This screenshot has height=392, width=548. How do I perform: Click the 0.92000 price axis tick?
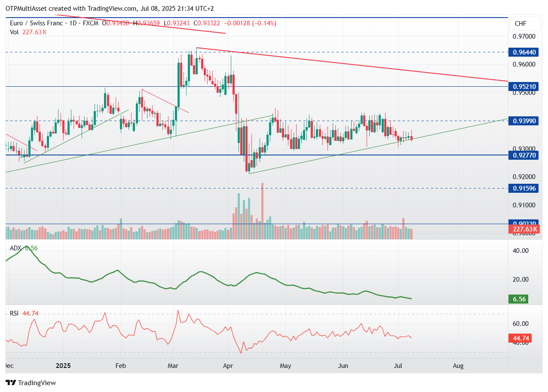(524, 177)
